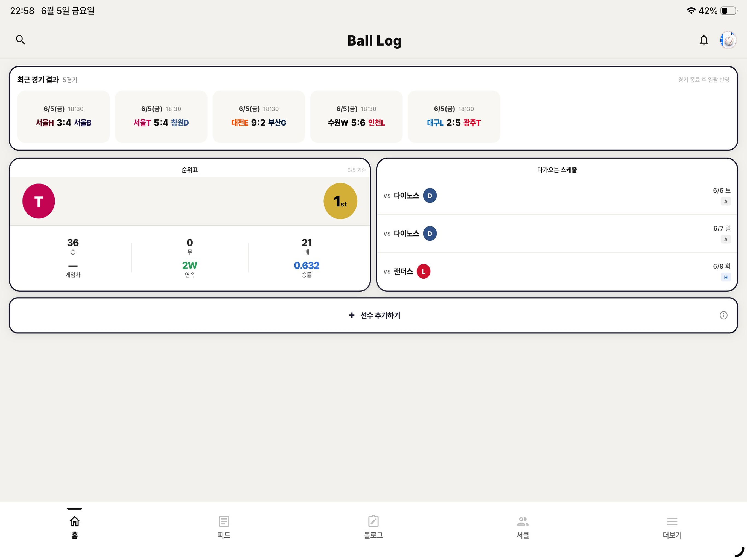Tap the plus icon beside 선수 추가하기
747x560 pixels.
352,315
